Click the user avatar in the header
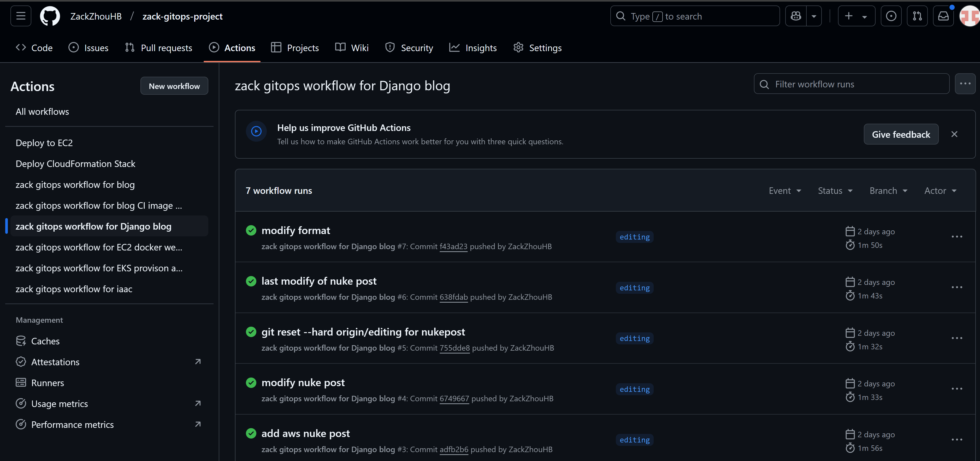This screenshot has width=980, height=461. click(970, 16)
